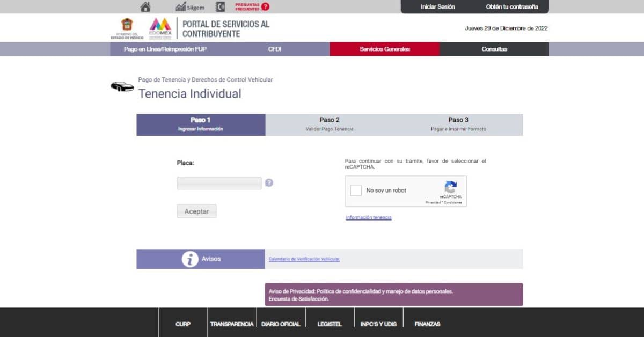
Task: Click the FINANZAS footer link
Action: click(x=427, y=324)
